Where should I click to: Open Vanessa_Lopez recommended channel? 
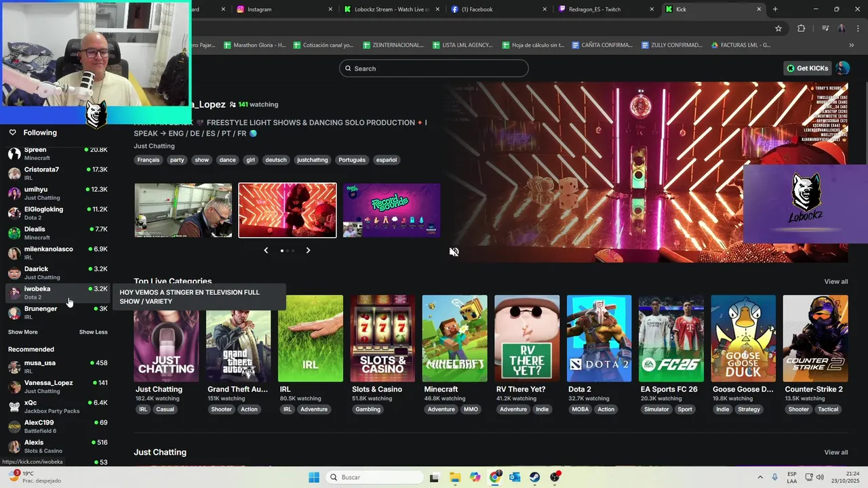[58, 386]
